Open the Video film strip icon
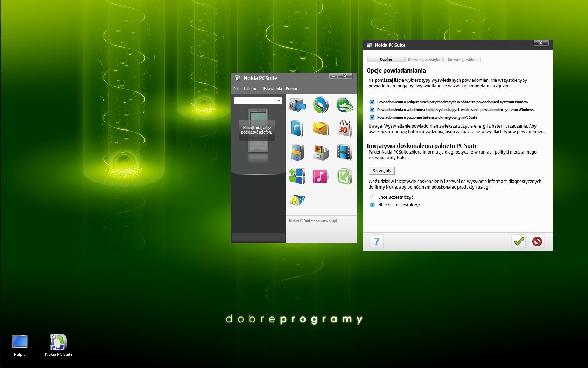Viewport: 588px width, 368px height. pyautogui.click(x=344, y=152)
